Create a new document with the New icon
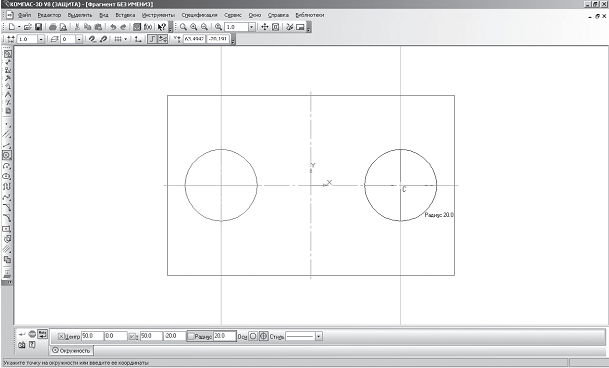Viewport: 609px width, 368px height. (x=12, y=27)
